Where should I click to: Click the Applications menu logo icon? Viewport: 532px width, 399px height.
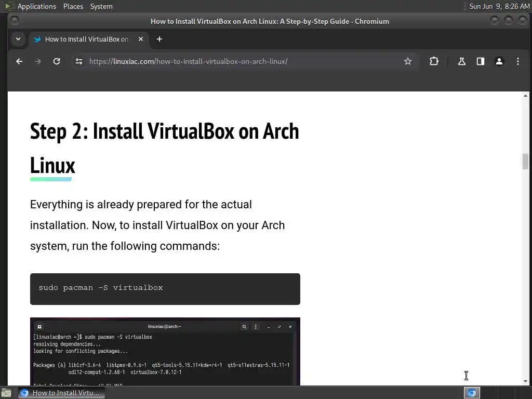[x=9, y=6]
